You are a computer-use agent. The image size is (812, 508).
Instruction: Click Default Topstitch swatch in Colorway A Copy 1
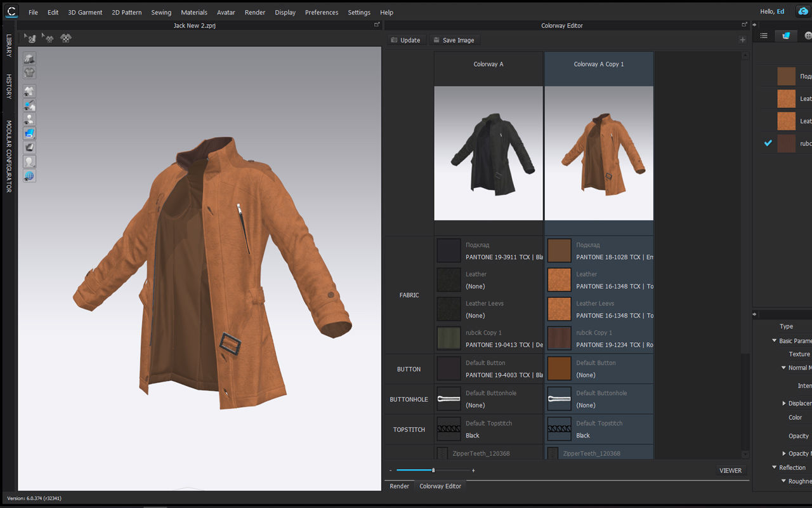coord(560,429)
